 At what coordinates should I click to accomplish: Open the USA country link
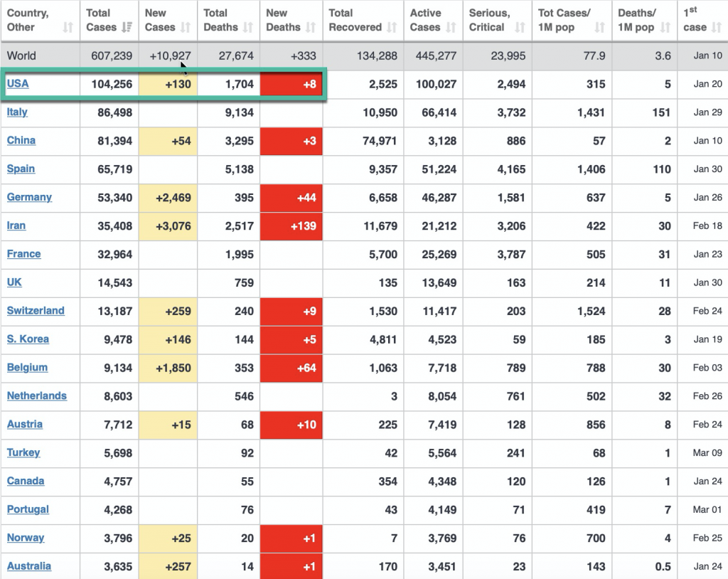(18, 84)
